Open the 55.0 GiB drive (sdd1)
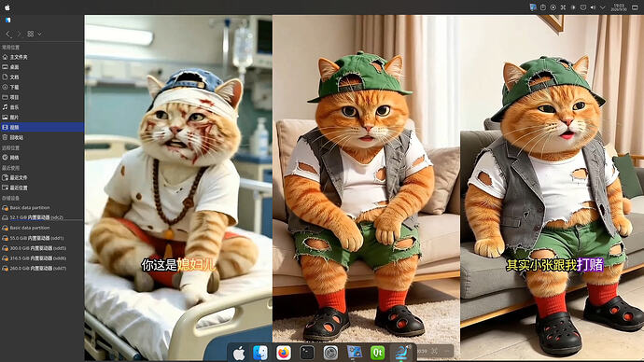Image resolution: width=644 pixels, height=362 pixels. click(x=42, y=238)
